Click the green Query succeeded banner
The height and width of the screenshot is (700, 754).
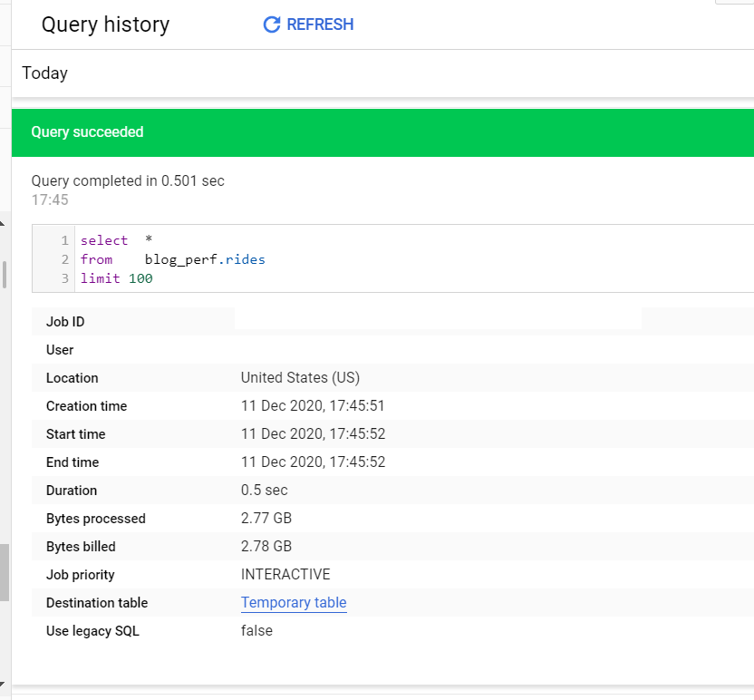point(382,132)
